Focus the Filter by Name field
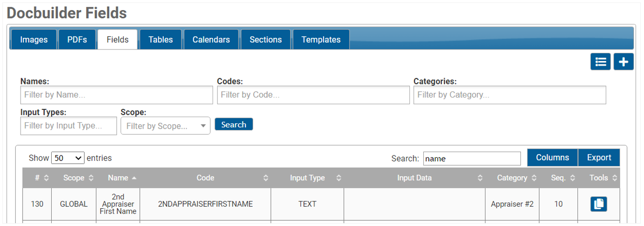644x226 pixels. (117, 95)
